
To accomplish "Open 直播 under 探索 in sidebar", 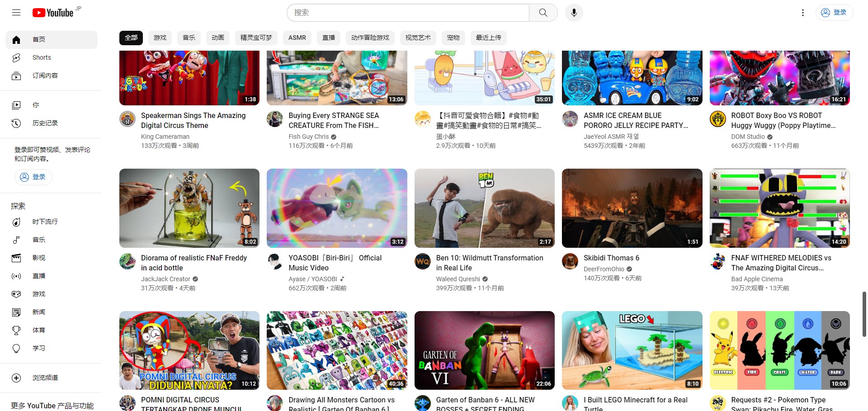I will [x=52, y=276].
